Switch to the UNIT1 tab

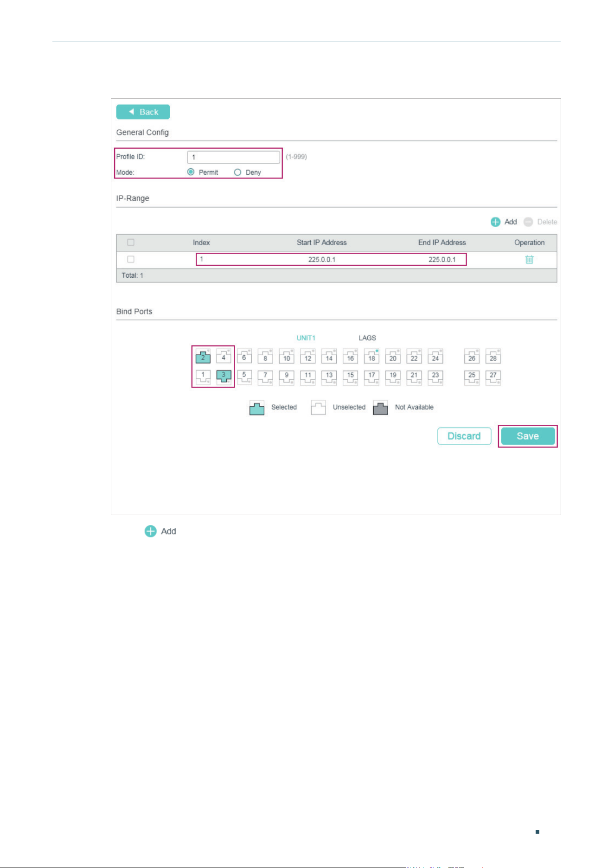(306, 338)
